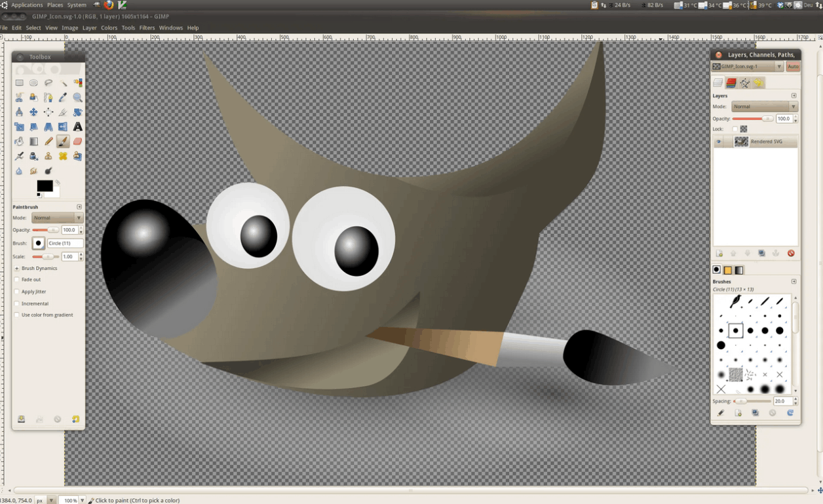Viewport: 823px width, 504px height.
Task: Select the Blend gradient tool
Action: point(33,142)
